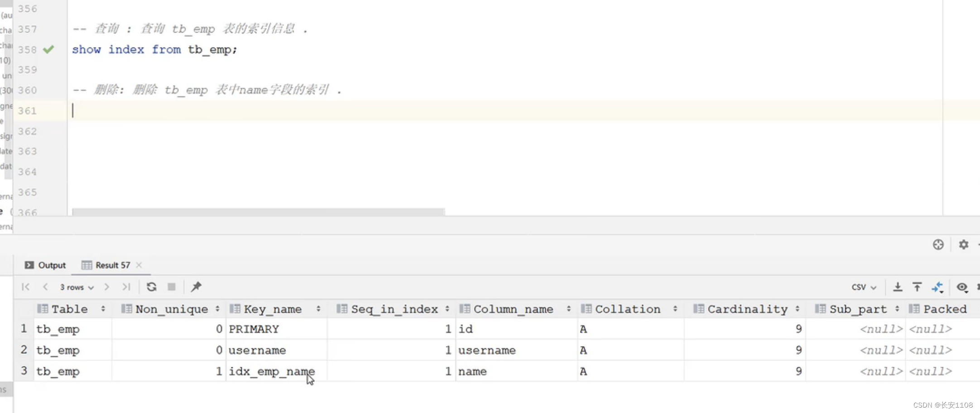Click the crosshair navigate icon

(x=938, y=244)
